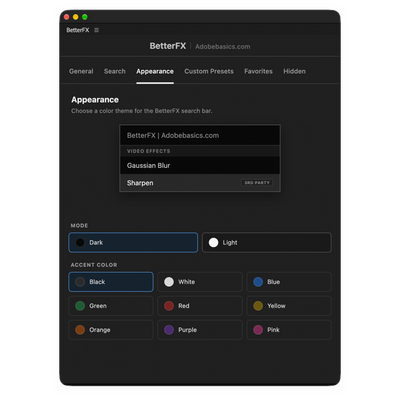Image resolution: width=400 pixels, height=400 pixels.
Task: Minimize the window with the yellow button
Action: click(76, 17)
